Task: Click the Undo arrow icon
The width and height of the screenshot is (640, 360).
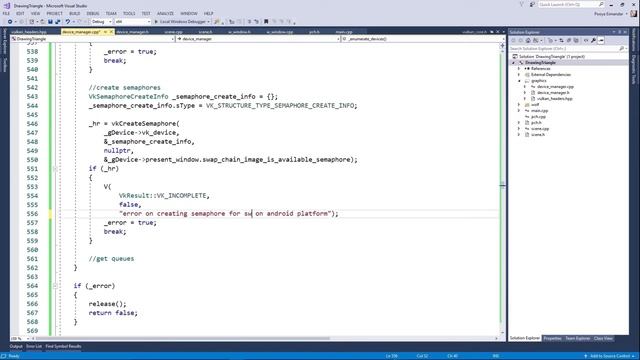Action: (68, 22)
